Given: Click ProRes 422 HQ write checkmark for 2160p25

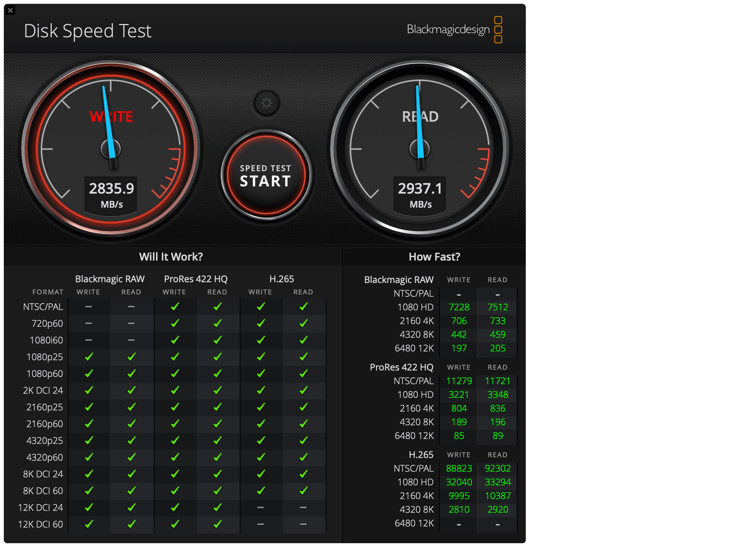Looking at the screenshot, I should (x=175, y=407).
